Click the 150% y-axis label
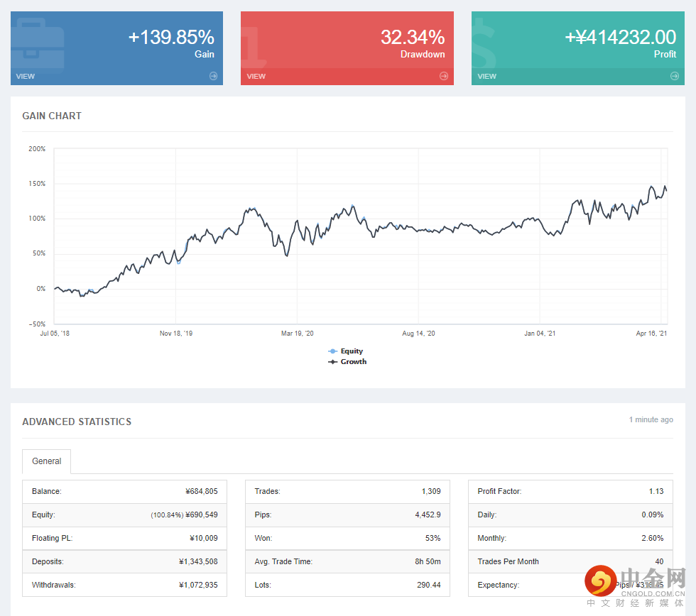Viewport: 696px width, 616px height. pyautogui.click(x=37, y=184)
